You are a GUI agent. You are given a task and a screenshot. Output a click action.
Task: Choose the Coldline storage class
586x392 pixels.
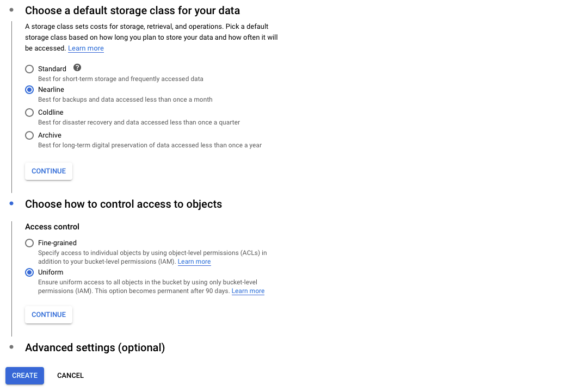point(29,113)
